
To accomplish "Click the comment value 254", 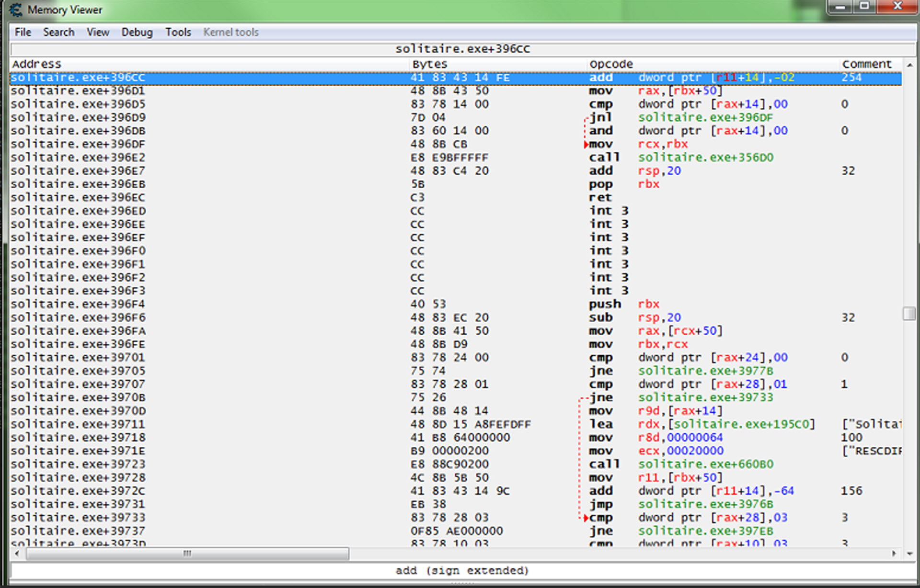I will point(851,78).
